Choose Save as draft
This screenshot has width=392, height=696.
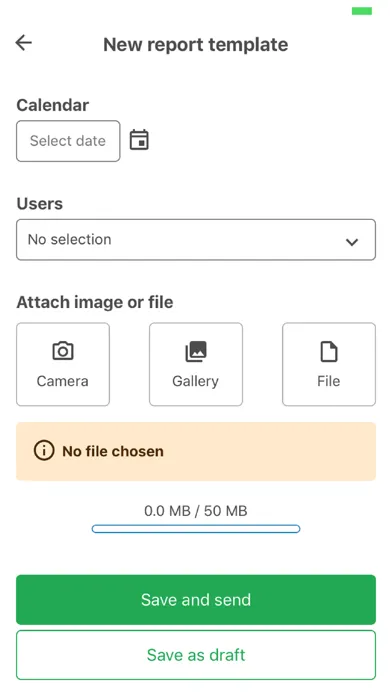196,655
